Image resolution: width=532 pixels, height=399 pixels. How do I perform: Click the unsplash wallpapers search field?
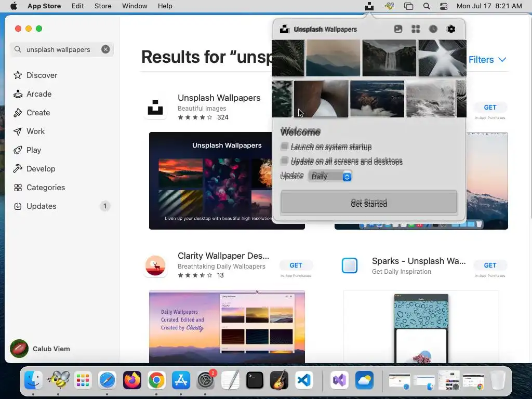62,49
